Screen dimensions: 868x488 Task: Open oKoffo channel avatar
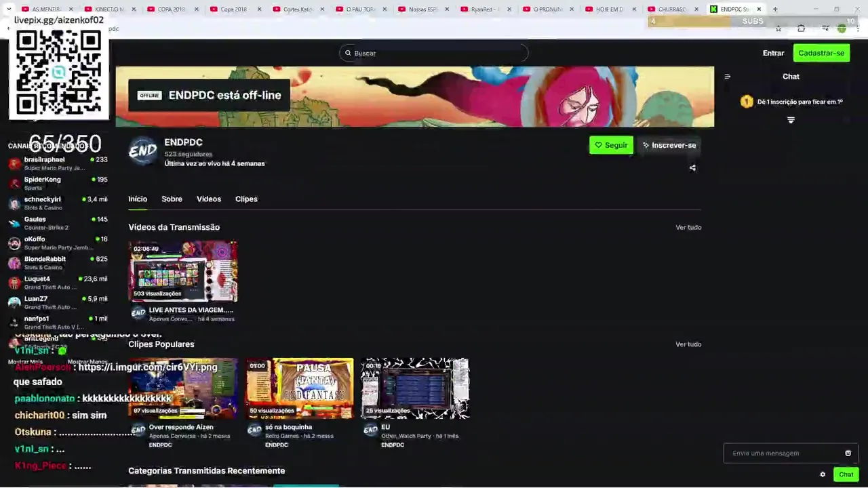click(14, 243)
